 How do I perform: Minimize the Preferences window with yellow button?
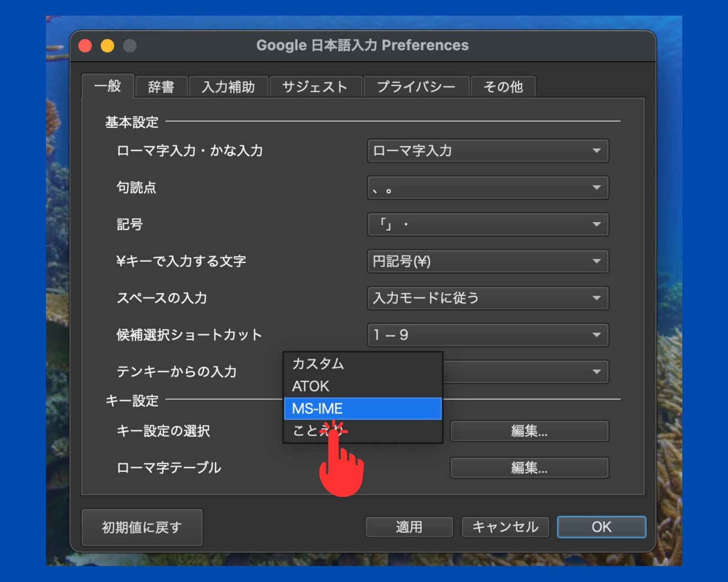[108, 46]
